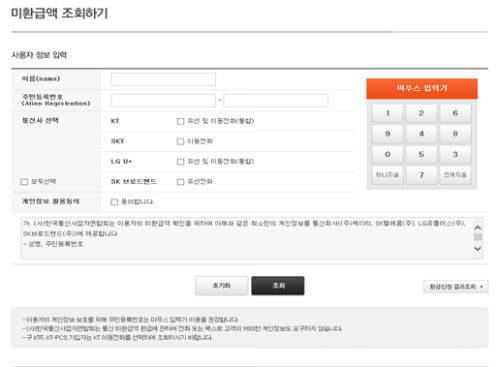Click the 사용자 정보 입력 heading

(x=39, y=55)
